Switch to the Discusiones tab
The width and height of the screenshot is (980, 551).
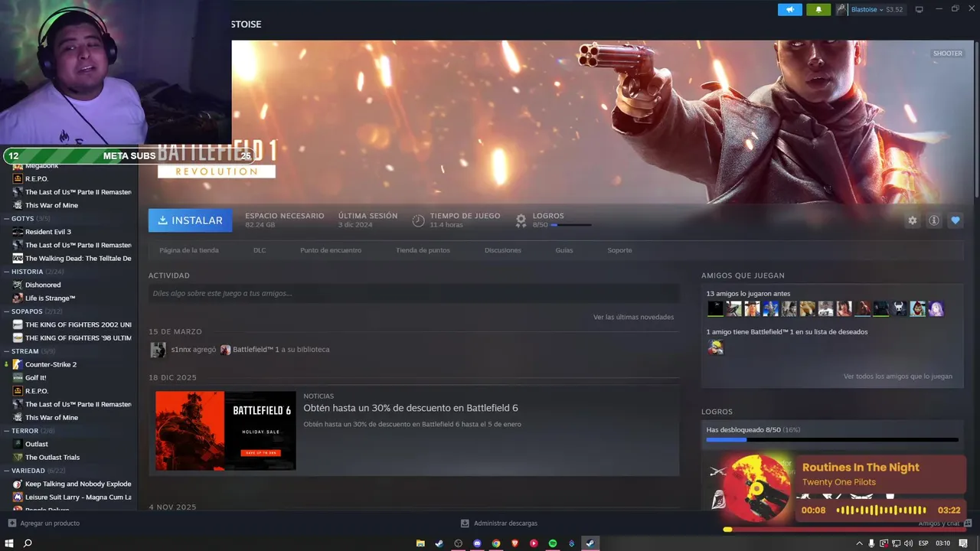(x=503, y=250)
